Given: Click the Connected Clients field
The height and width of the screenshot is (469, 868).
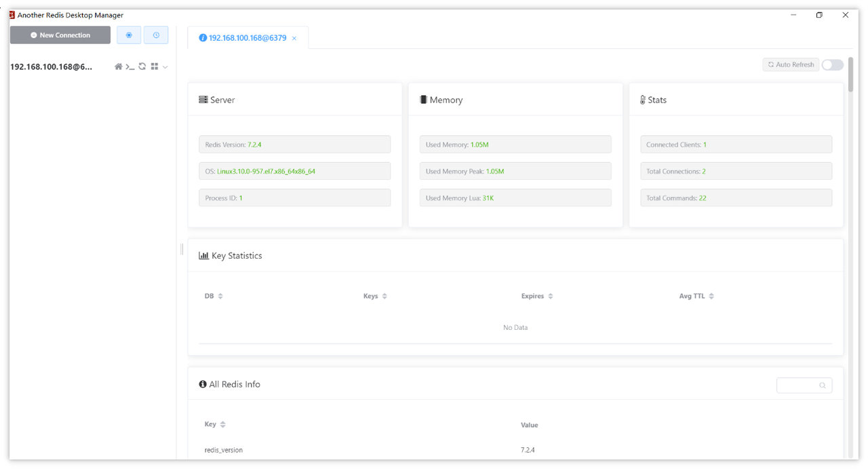Looking at the screenshot, I should click(x=736, y=145).
